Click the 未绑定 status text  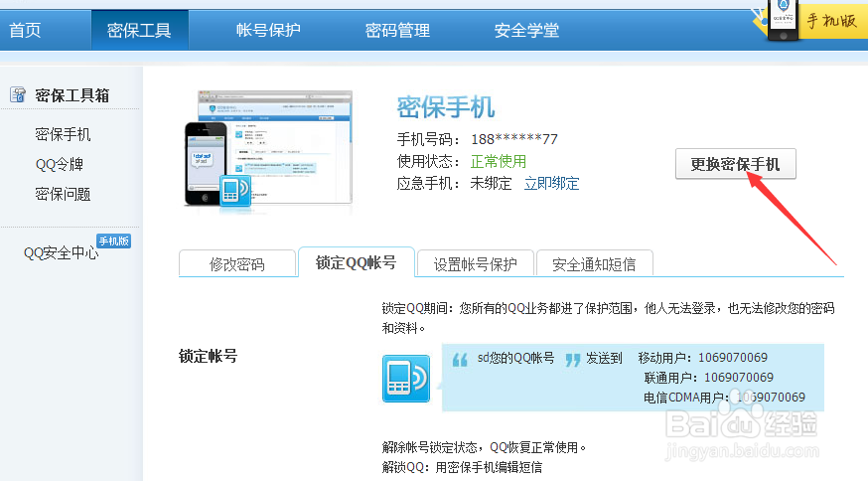click(x=491, y=184)
